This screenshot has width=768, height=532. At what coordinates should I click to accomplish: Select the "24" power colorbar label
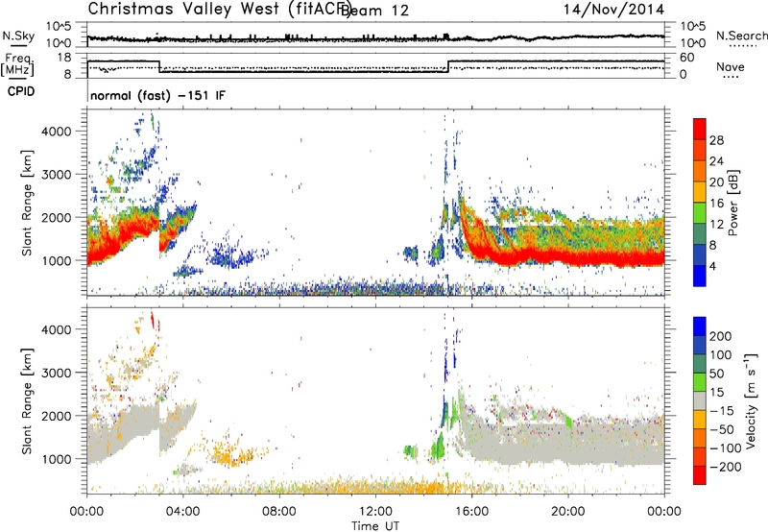click(716, 161)
